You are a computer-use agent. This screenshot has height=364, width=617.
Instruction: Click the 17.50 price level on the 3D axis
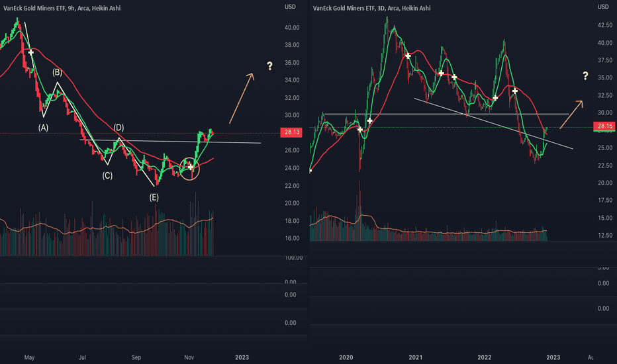tap(605, 201)
